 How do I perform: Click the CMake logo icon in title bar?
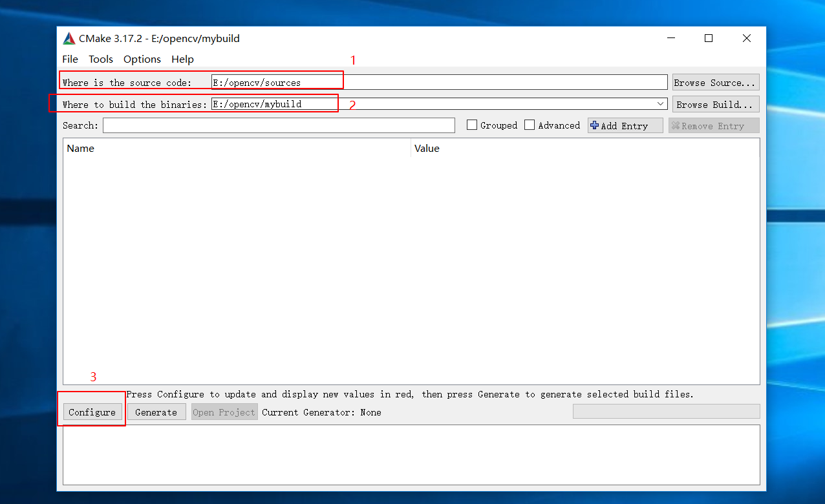click(69, 38)
